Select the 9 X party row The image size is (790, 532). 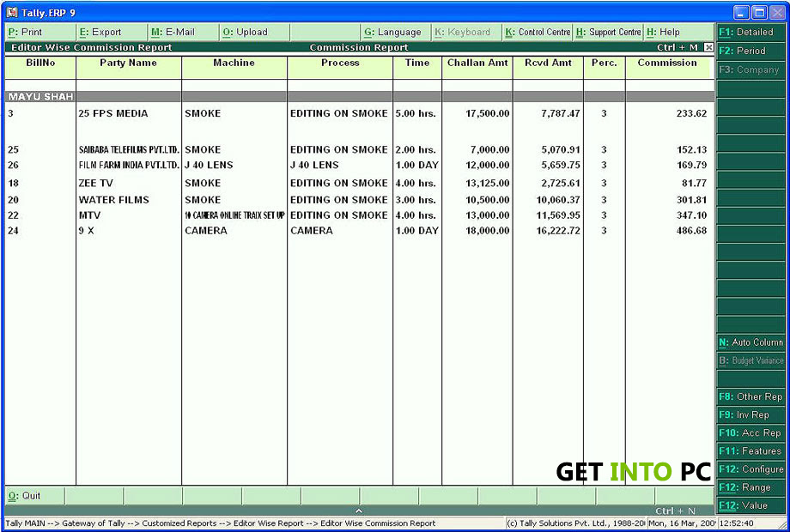coord(360,231)
